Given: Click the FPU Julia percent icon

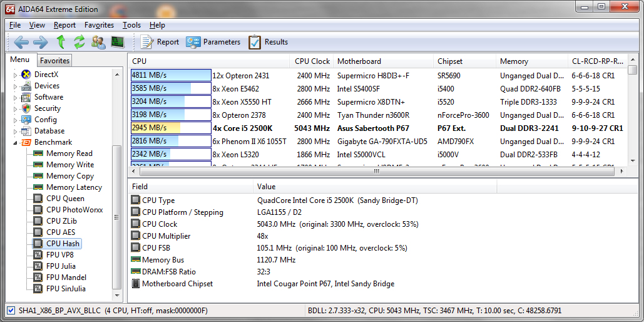Looking at the screenshot, I should tap(38, 266).
